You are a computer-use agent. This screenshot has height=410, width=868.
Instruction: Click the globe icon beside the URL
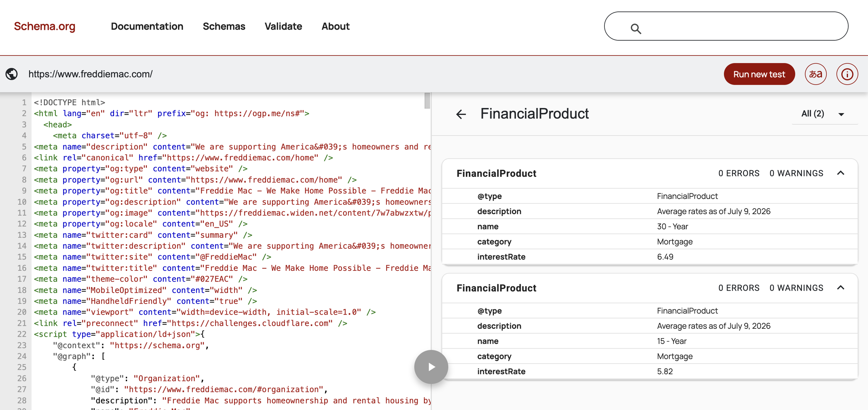(11, 74)
